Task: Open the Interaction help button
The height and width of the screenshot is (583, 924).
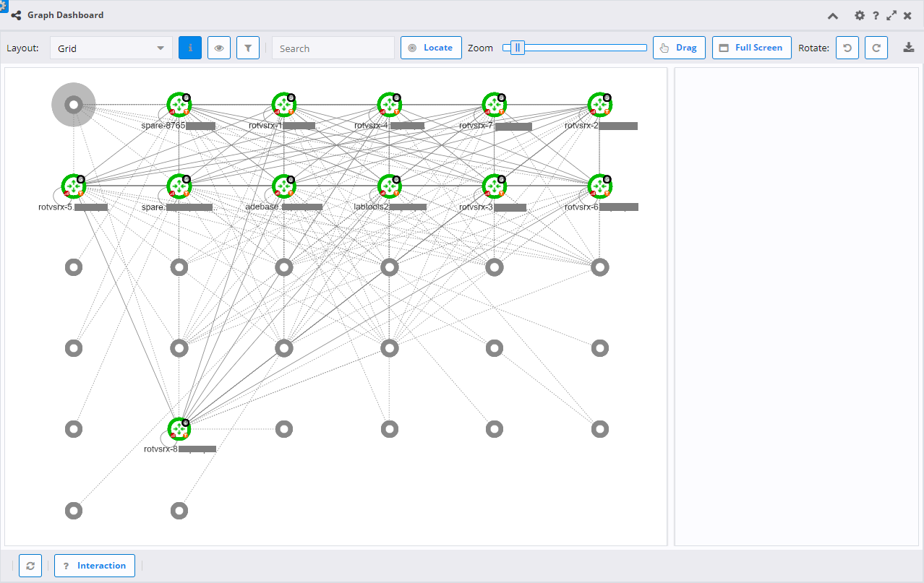Action: click(95, 566)
